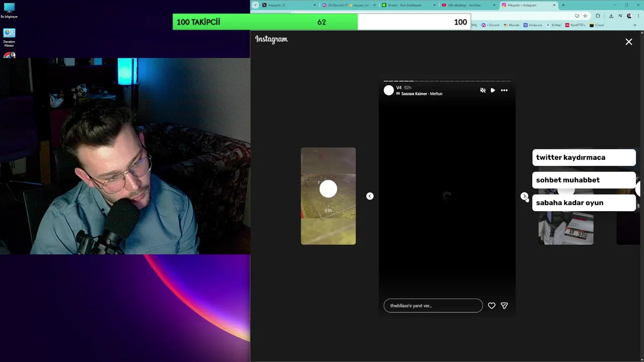Close the Instagram story viewer
Viewport: 644px width, 362px height.
[x=629, y=42]
